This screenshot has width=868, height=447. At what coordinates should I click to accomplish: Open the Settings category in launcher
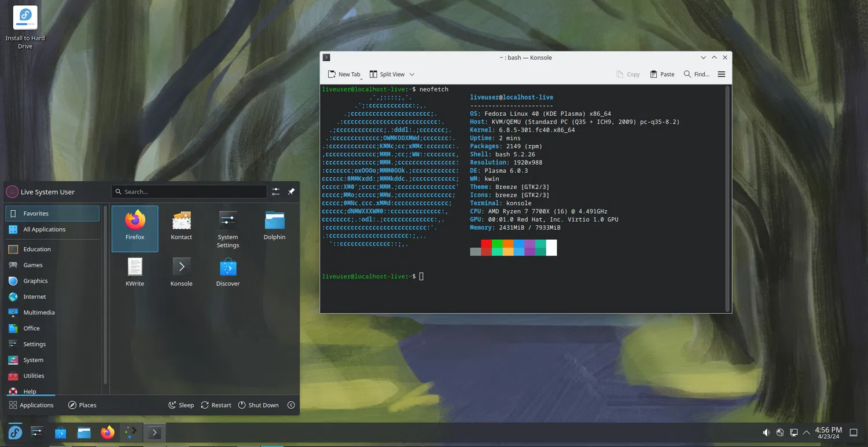pos(53,344)
